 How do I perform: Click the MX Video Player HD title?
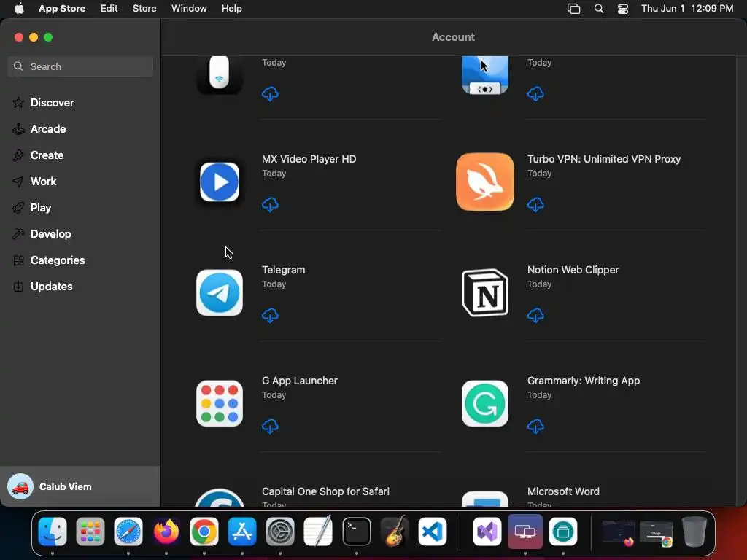coord(309,158)
